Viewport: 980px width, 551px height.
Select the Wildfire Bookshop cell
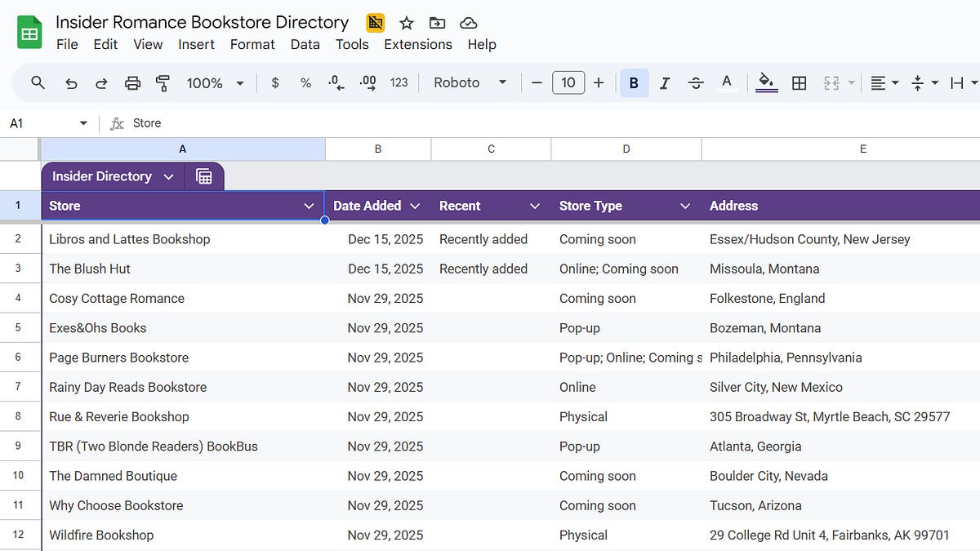(183, 535)
